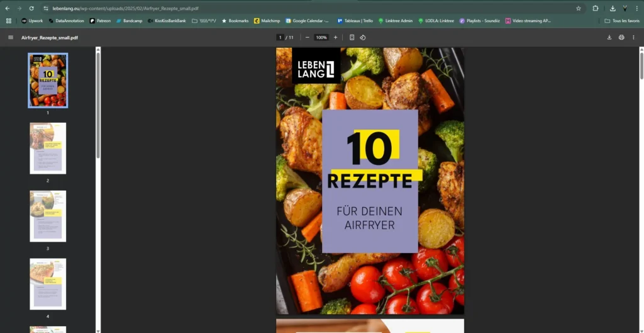Select page 3 thumbnail
This screenshot has width=644, height=333.
pos(48,217)
